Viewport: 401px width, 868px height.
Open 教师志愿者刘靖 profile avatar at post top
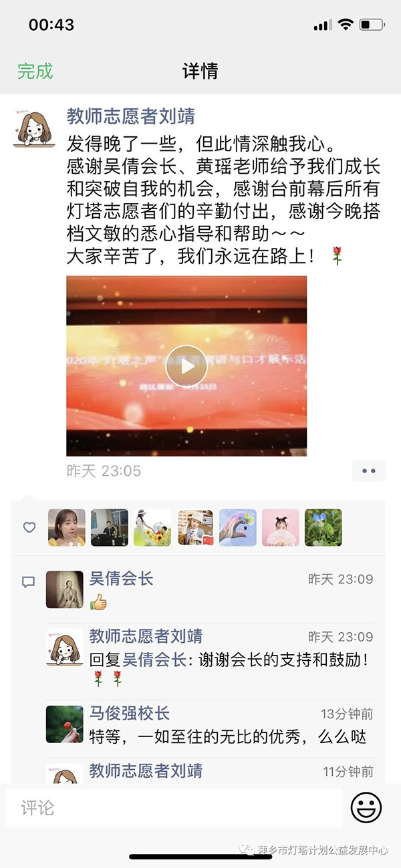point(35,127)
